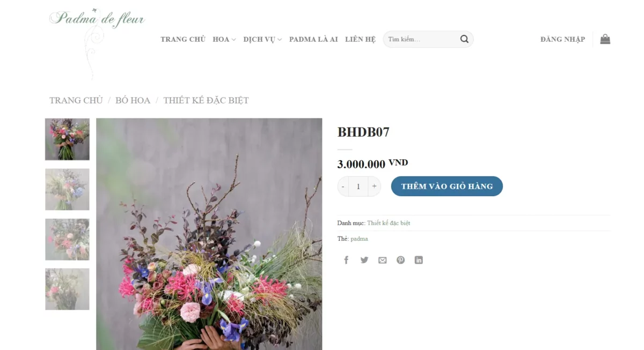Open the LIÊN HỆ menu item
This screenshot has height=350, width=644.
click(360, 39)
